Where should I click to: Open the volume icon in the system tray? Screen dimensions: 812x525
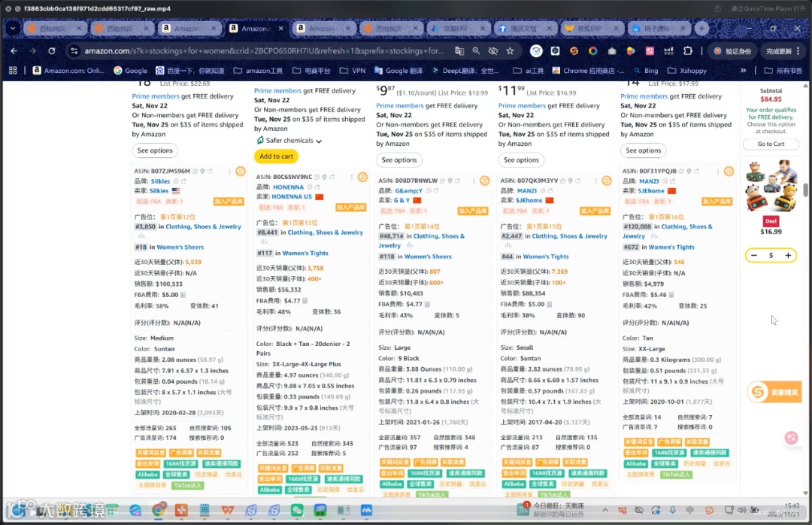[x=741, y=511]
